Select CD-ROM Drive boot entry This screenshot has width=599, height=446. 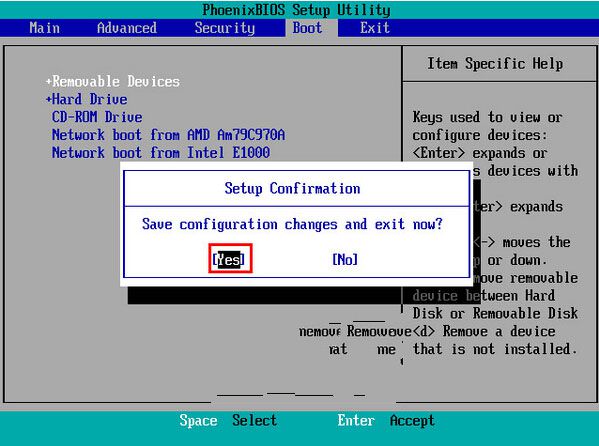click(x=97, y=117)
